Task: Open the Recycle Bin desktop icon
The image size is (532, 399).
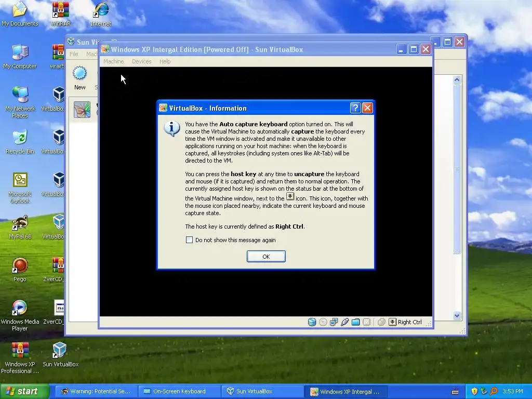Action: (x=20, y=141)
